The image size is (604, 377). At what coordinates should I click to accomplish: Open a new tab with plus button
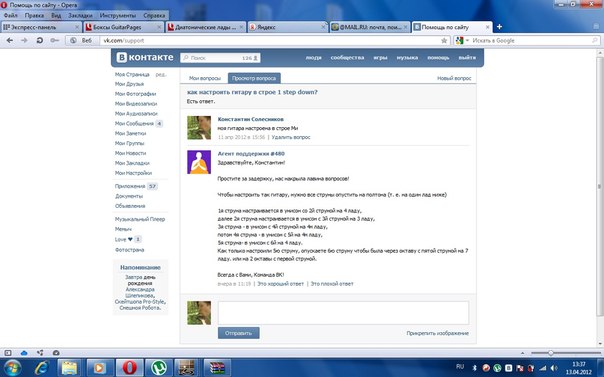pyautogui.click(x=499, y=27)
